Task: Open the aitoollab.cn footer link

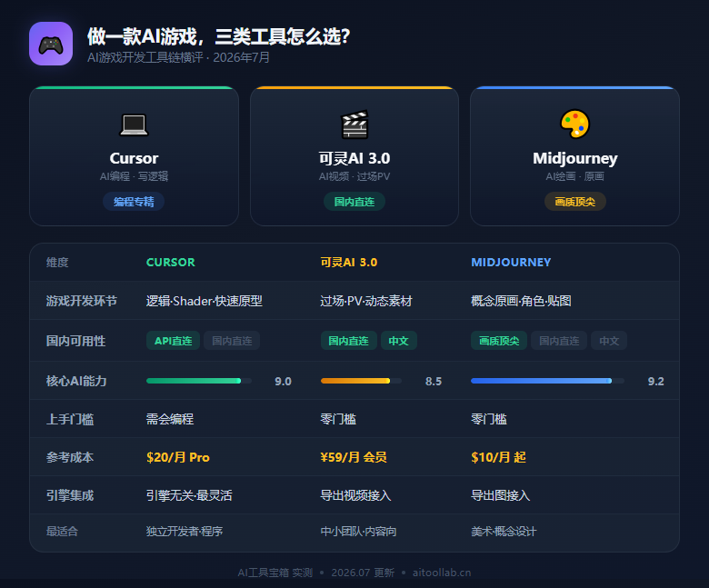Action: pyautogui.click(x=442, y=573)
